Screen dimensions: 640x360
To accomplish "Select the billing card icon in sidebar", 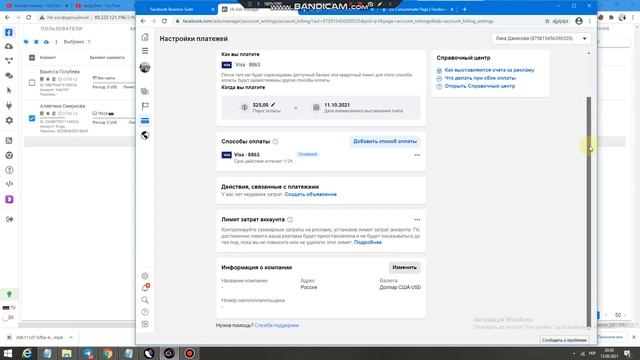I will point(145,121).
